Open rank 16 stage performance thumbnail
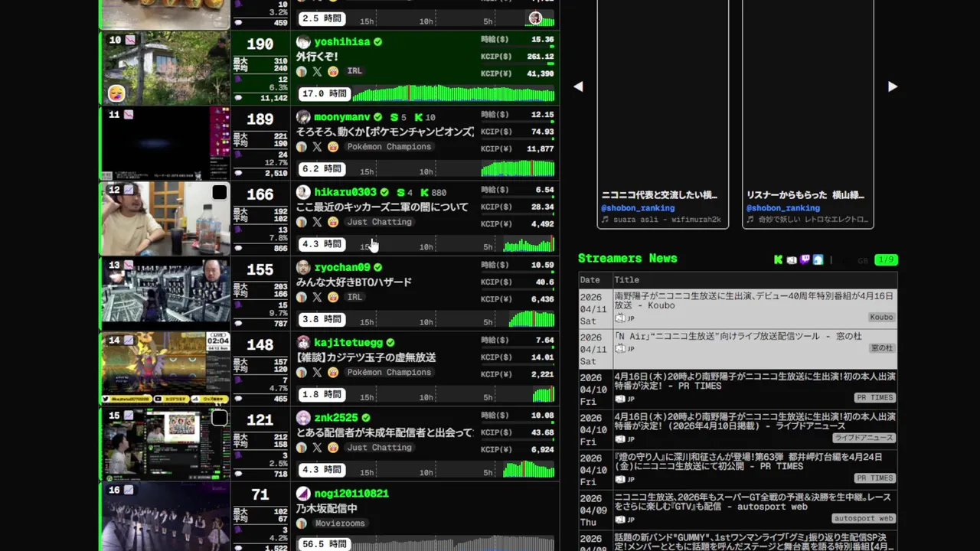 165,517
